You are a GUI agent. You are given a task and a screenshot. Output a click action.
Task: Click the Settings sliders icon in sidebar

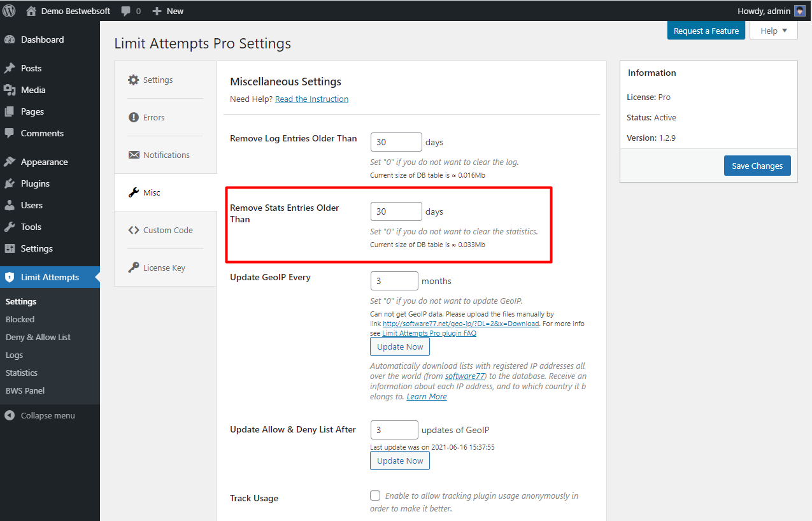(x=10, y=248)
